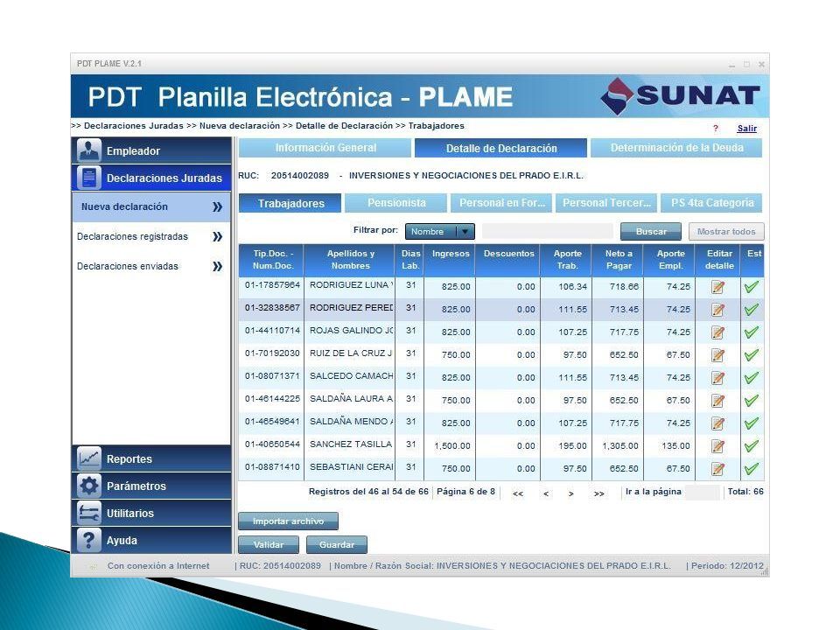Go to next page with > button
The width and height of the screenshot is (840, 630).
coord(571,493)
